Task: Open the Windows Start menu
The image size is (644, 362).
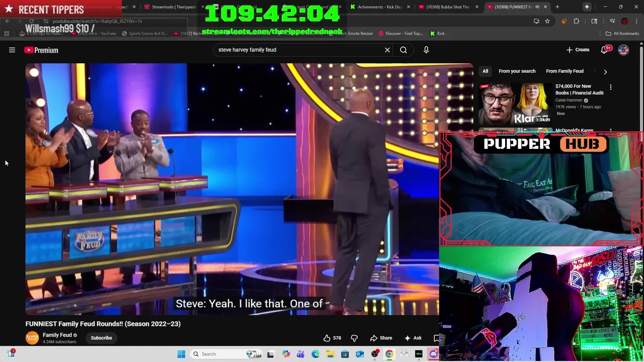Action: [181, 354]
